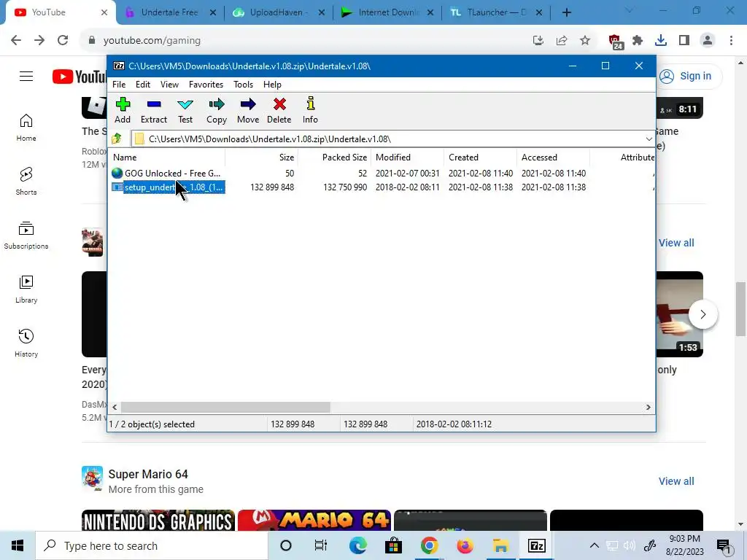Open Firefox from the taskbar
The width and height of the screenshot is (747, 560).
click(x=465, y=545)
